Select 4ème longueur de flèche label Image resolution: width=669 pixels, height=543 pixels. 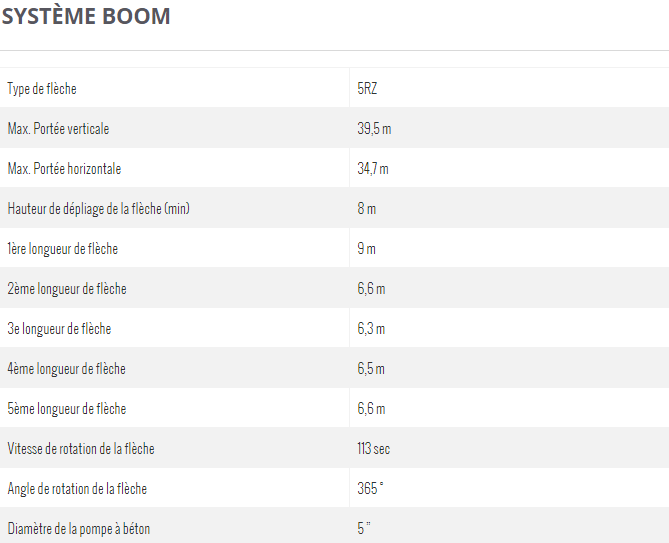[66, 369]
